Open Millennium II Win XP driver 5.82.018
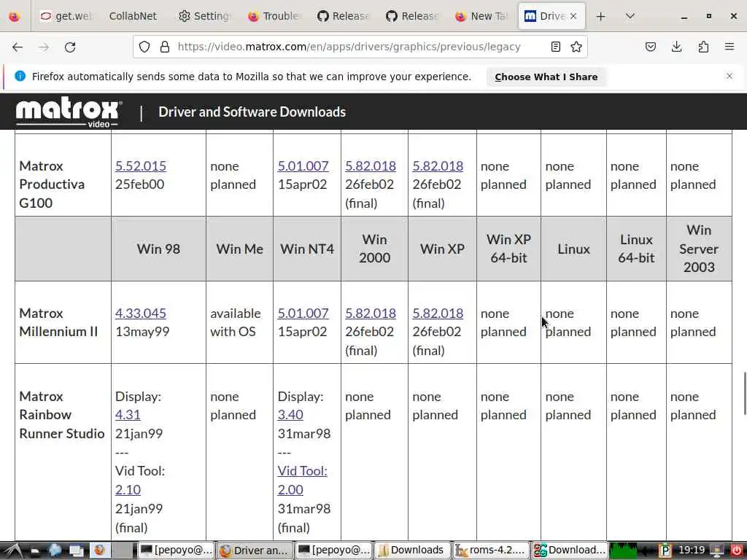 438,313
